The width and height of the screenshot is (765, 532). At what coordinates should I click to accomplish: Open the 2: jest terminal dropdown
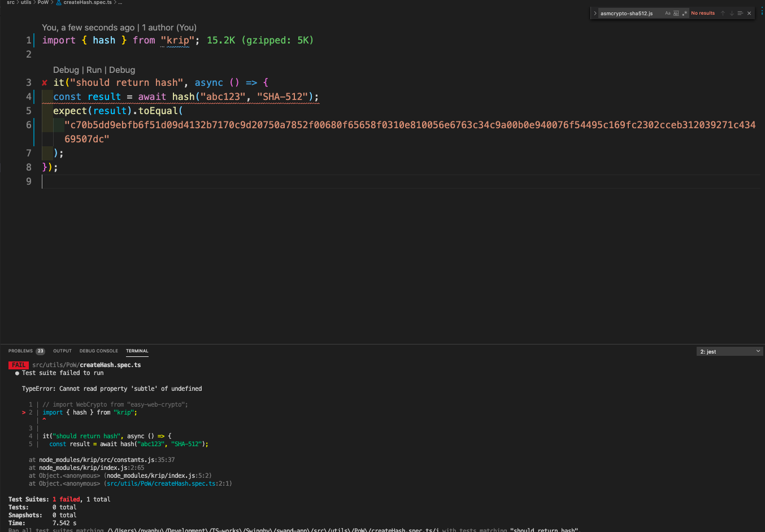[x=729, y=351]
